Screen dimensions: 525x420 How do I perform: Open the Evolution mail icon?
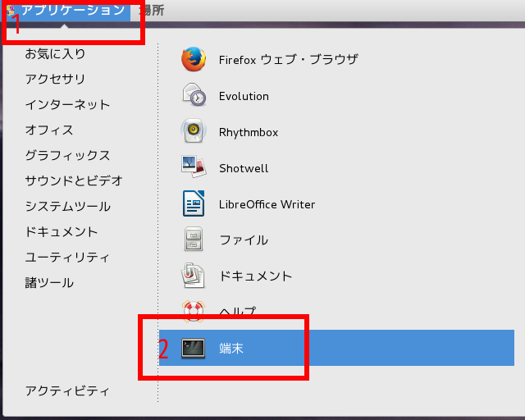coord(193,95)
